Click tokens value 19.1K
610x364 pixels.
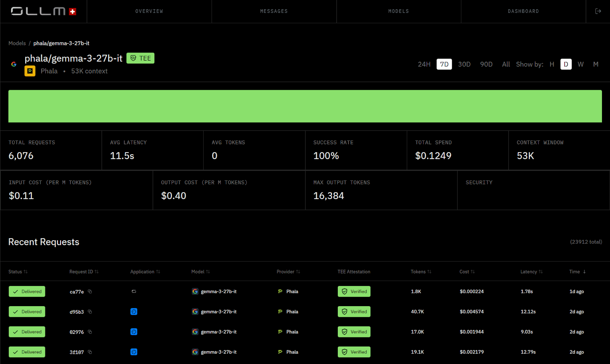(417, 352)
